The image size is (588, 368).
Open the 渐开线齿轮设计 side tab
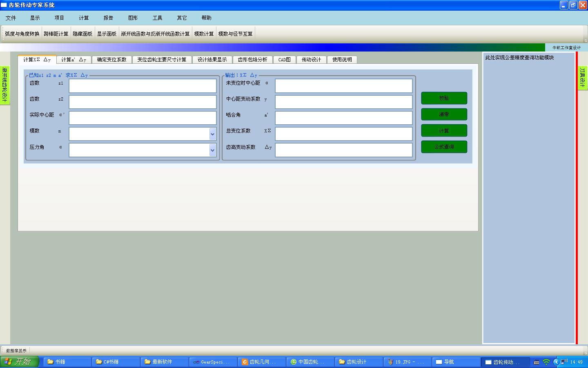[4, 85]
